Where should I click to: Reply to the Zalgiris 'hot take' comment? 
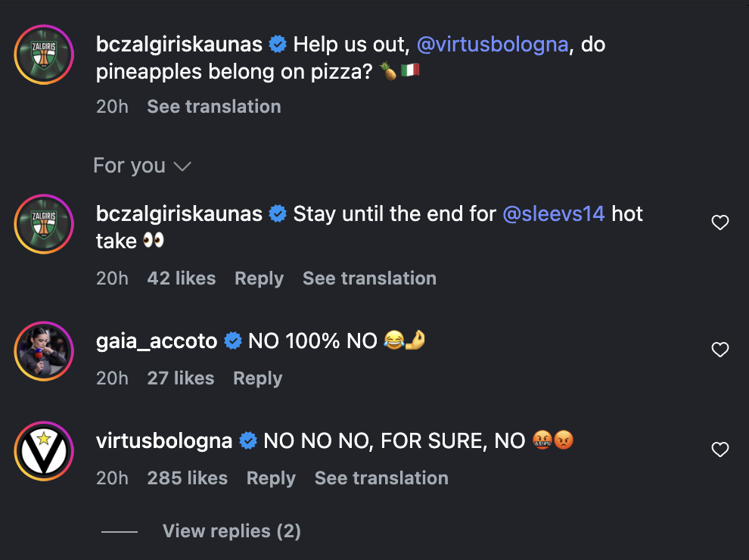259,278
